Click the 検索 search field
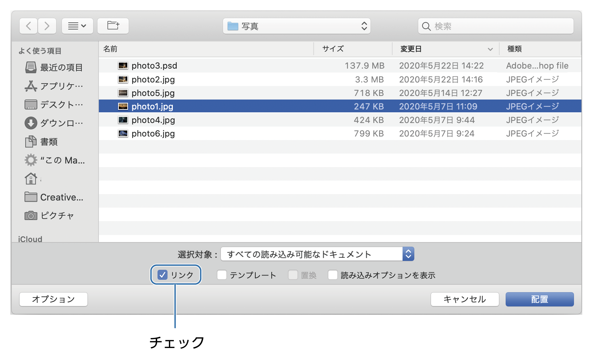The image size is (596, 364). 496,26
